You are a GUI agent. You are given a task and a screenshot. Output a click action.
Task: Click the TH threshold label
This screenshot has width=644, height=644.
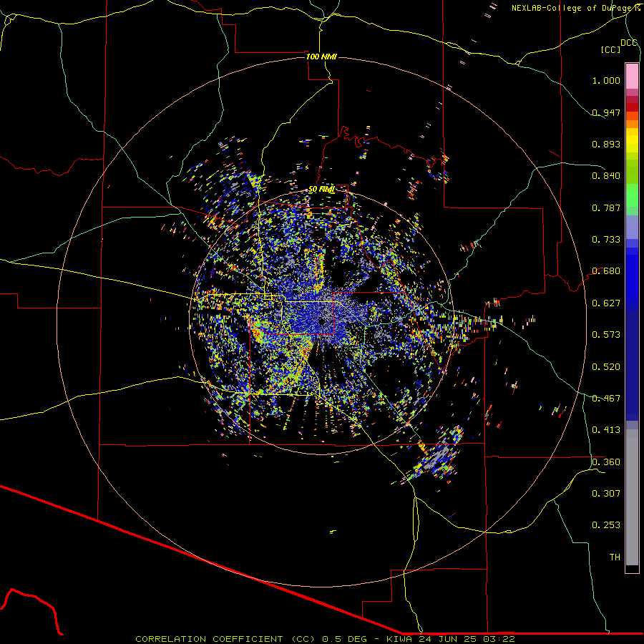point(615,557)
